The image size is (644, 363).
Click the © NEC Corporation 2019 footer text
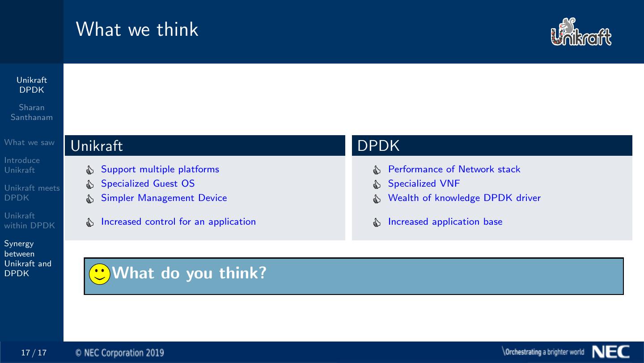click(x=120, y=353)
